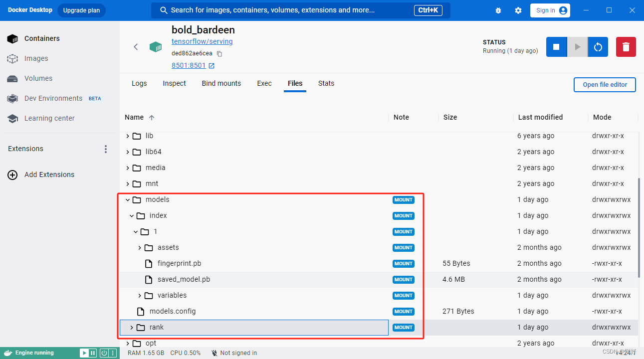Click the models.config file icon

[x=141, y=311]
